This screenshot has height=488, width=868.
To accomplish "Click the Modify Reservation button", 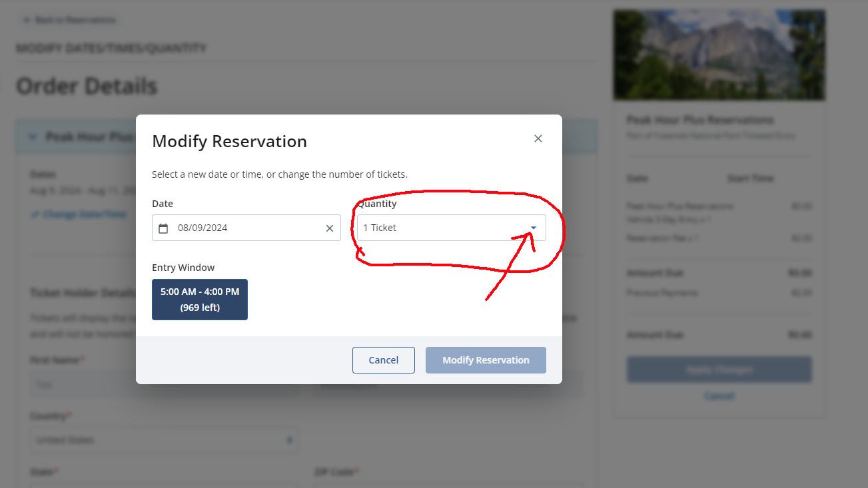I will 486,360.
